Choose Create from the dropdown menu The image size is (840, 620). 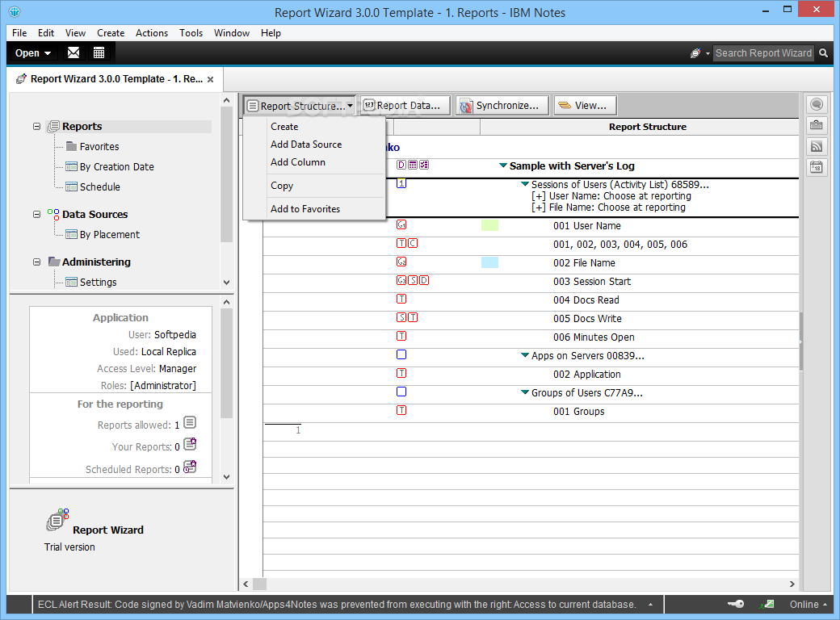point(284,127)
